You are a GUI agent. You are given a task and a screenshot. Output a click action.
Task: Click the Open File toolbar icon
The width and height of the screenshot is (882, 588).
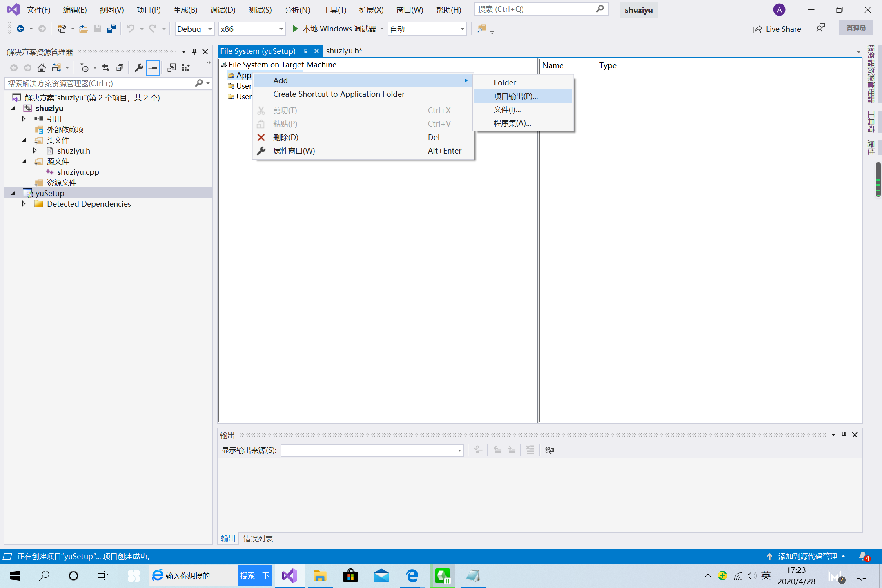(83, 29)
